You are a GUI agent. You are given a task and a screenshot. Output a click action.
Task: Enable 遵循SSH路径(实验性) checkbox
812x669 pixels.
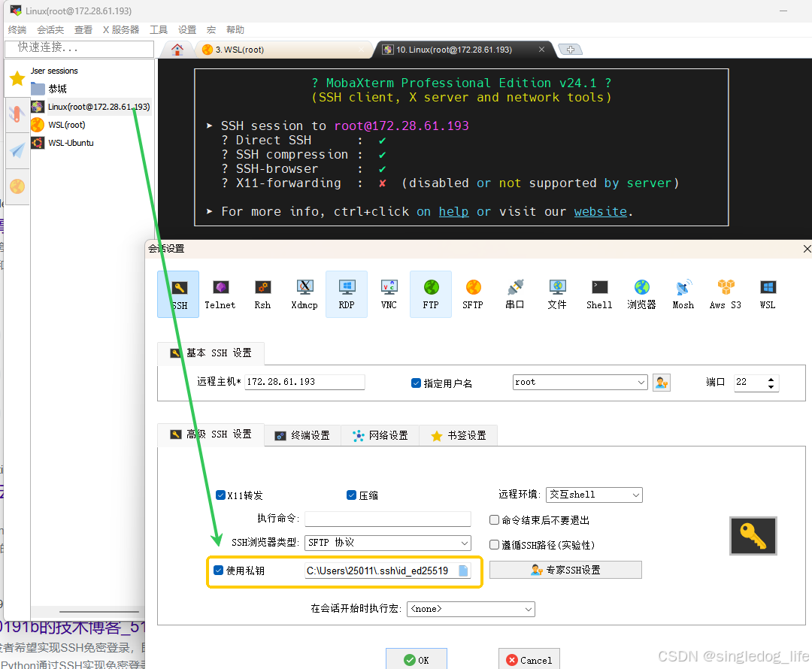pyautogui.click(x=494, y=545)
